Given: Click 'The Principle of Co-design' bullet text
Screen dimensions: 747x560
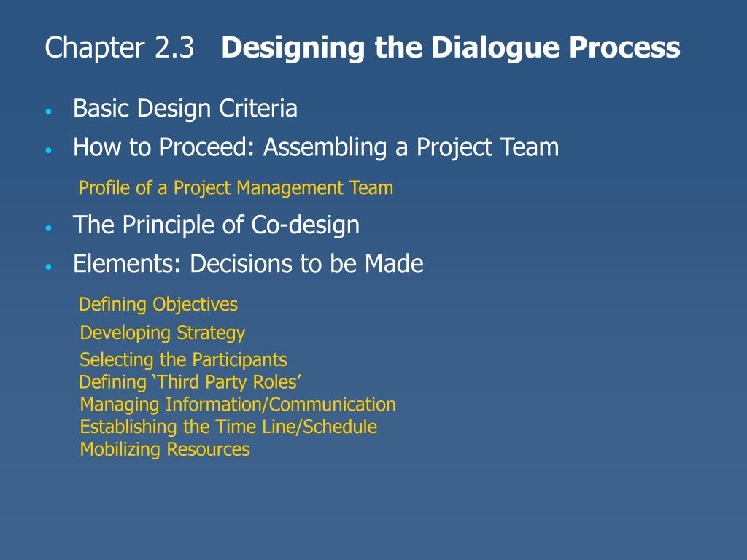Looking at the screenshot, I should point(216,225).
